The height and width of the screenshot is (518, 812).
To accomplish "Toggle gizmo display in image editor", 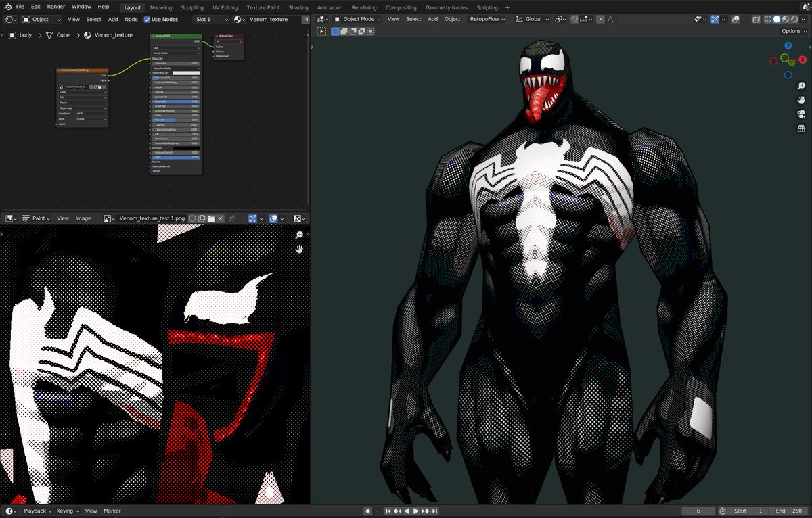I will 252,218.
